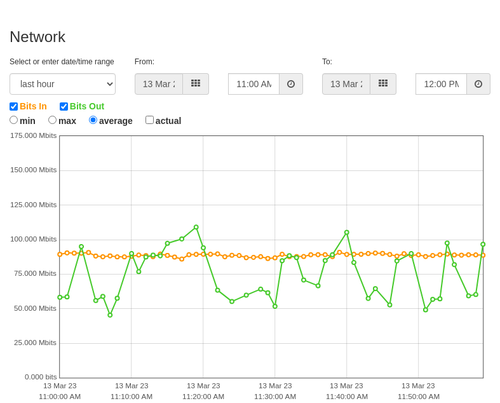Click the '0.000 bits' axis label
Viewport: 500px width, 403px height.
pos(41,377)
